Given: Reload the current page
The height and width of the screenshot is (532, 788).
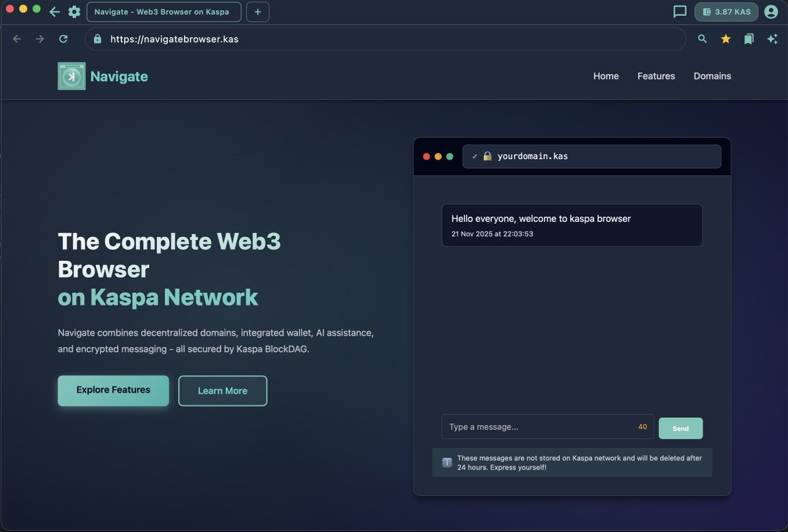Looking at the screenshot, I should [x=63, y=39].
